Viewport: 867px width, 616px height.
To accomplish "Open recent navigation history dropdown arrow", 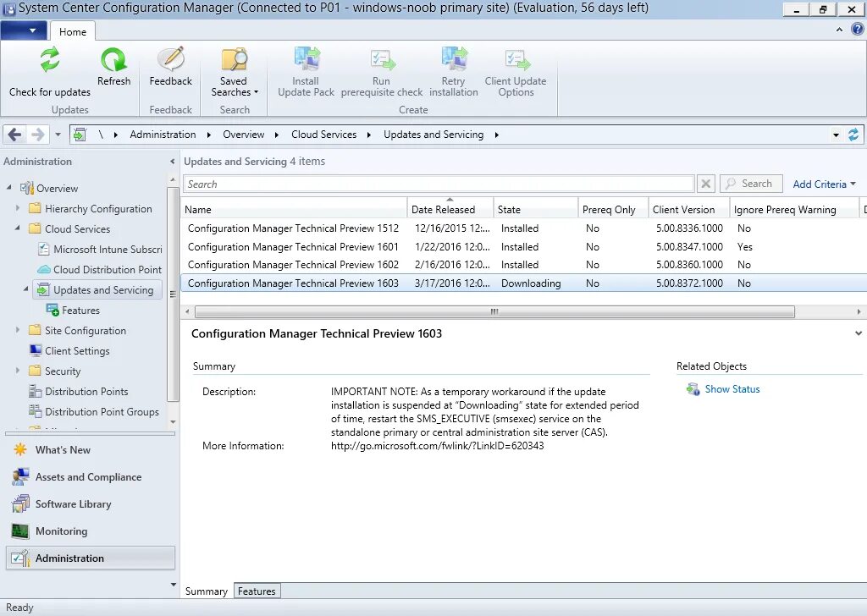I will tap(58, 135).
